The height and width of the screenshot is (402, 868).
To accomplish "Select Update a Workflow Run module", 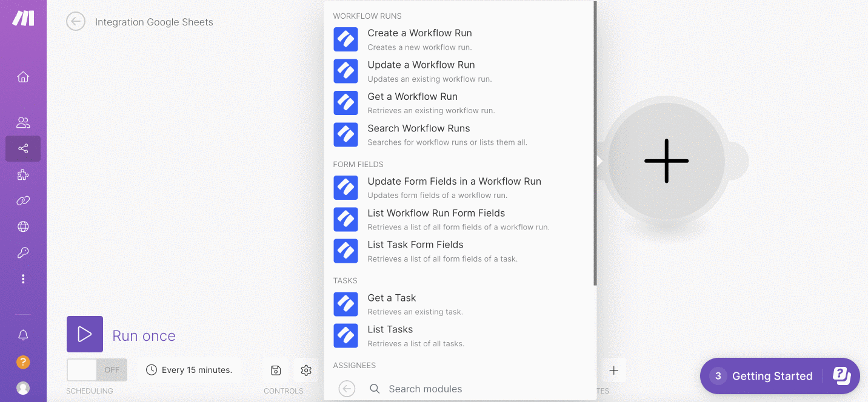I will pyautogui.click(x=459, y=71).
